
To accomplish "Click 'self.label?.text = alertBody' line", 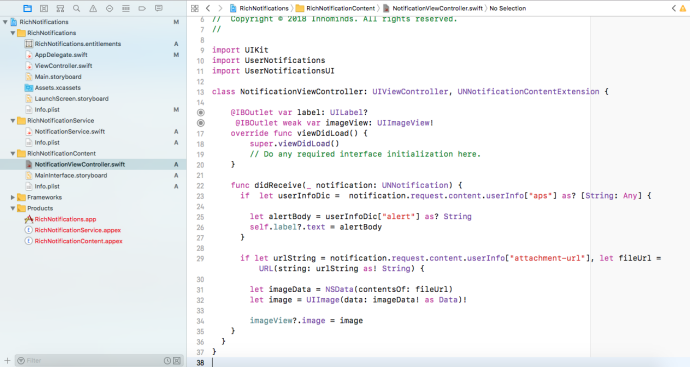I will 316,227.
